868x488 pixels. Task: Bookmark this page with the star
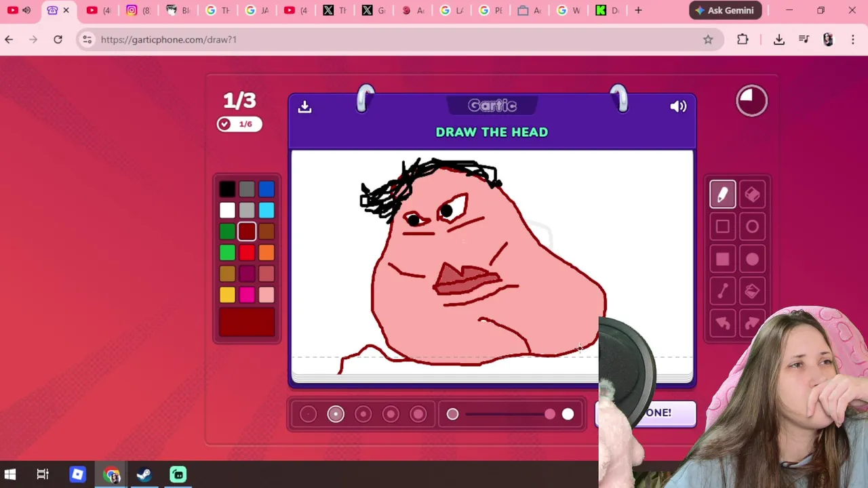coord(708,39)
